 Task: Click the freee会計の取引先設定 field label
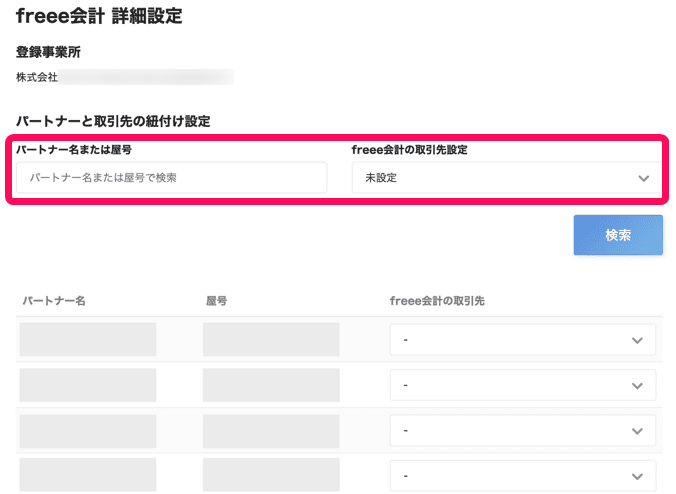coord(410,150)
